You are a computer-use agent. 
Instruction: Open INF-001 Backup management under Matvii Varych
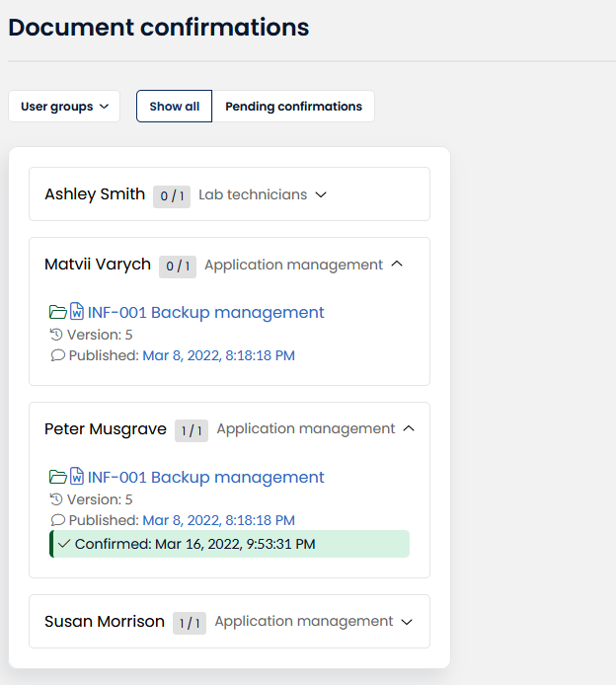click(205, 313)
